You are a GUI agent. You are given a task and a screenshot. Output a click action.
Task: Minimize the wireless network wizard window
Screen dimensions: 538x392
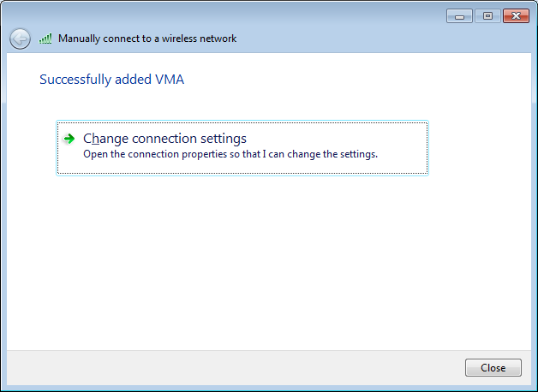coord(459,16)
